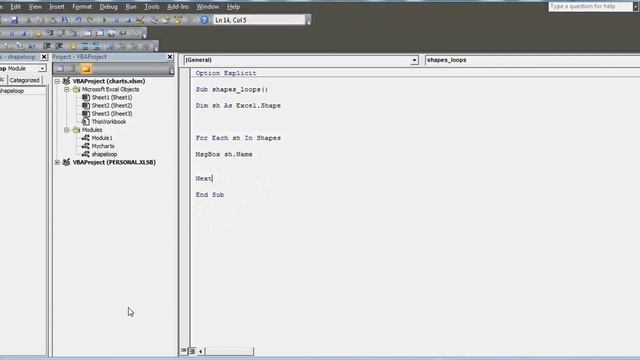Click the Redo arrow icon
Viewport: 640px width, 360px height.
click(90, 20)
